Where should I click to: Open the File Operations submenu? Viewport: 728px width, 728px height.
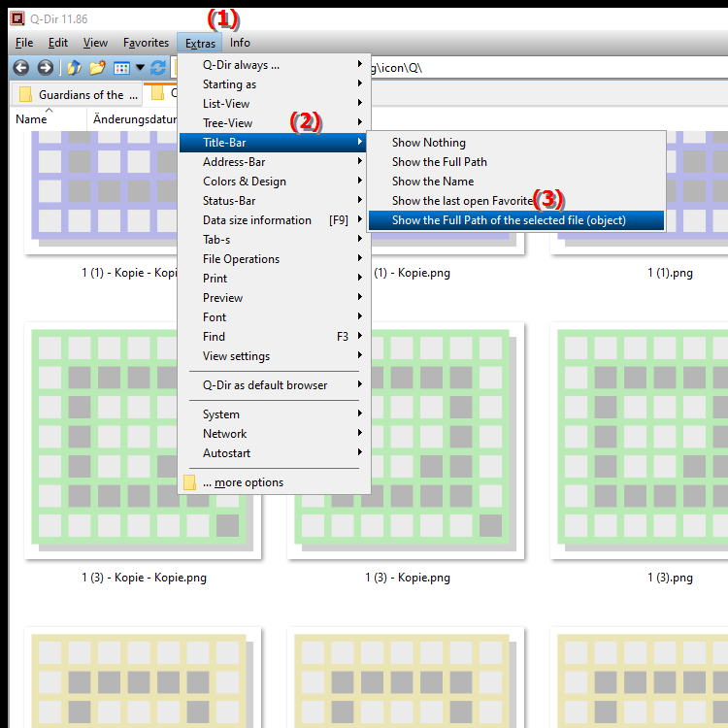coord(275,259)
